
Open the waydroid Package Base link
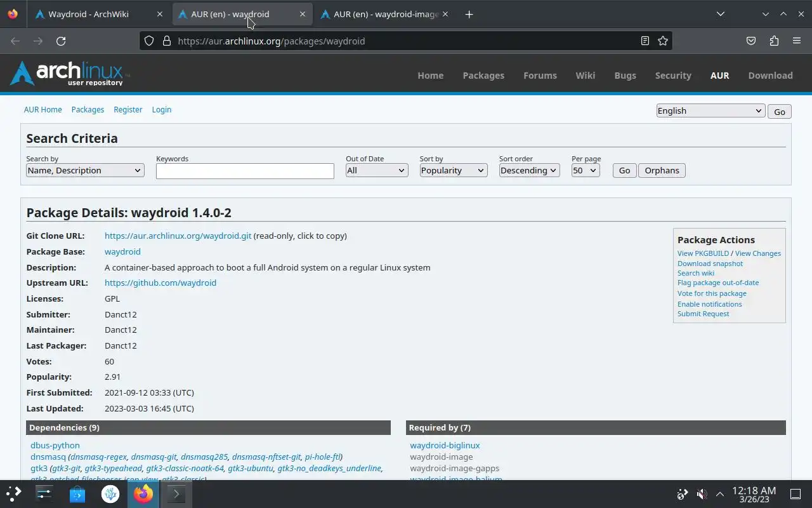(122, 251)
